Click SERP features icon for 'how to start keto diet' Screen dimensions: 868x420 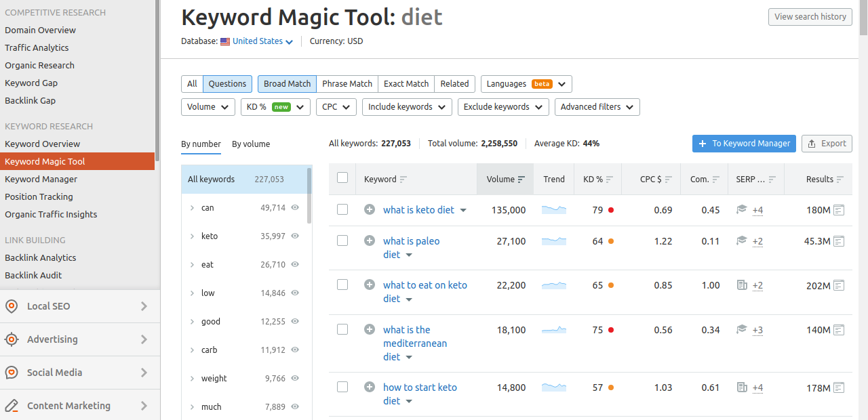pyautogui.click(x=742, y=387)
